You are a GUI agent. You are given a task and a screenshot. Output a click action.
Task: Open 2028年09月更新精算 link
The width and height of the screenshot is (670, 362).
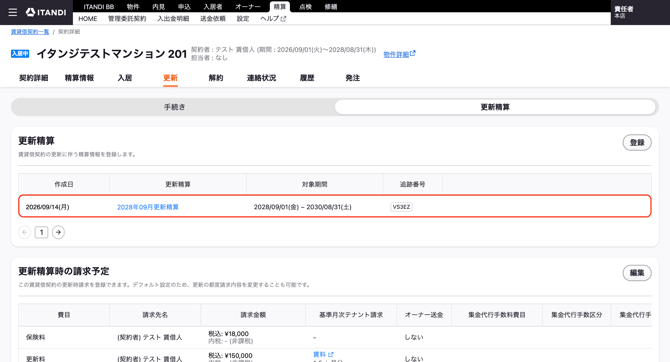(x=148, y=207)
